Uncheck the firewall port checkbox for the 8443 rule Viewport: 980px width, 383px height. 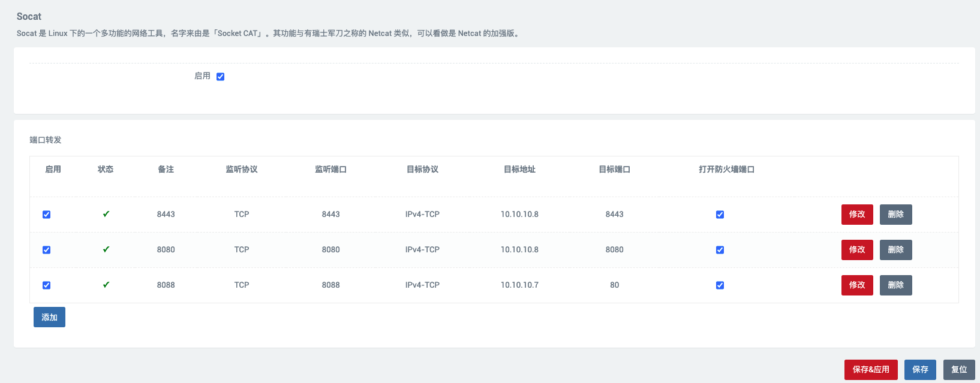tap(720, 215)
